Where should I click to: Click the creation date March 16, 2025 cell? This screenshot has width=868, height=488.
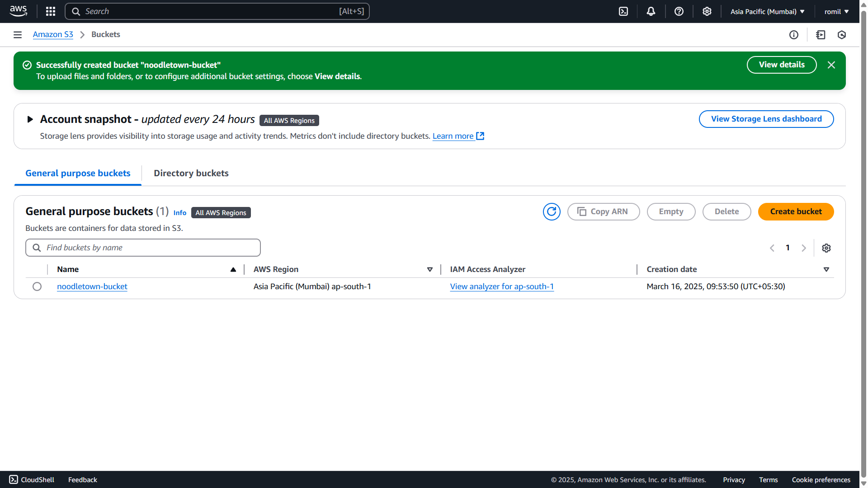tap(716, 286)
